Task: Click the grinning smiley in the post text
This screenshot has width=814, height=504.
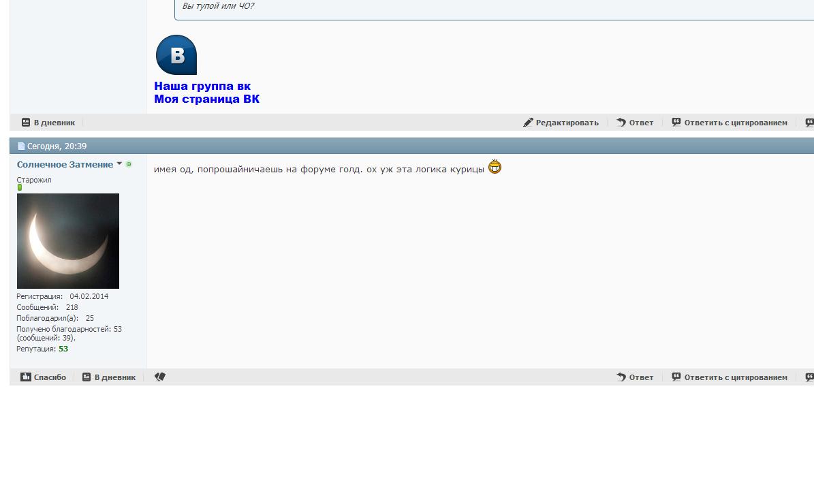Action: pyautogui.click(x=495, y=166)
